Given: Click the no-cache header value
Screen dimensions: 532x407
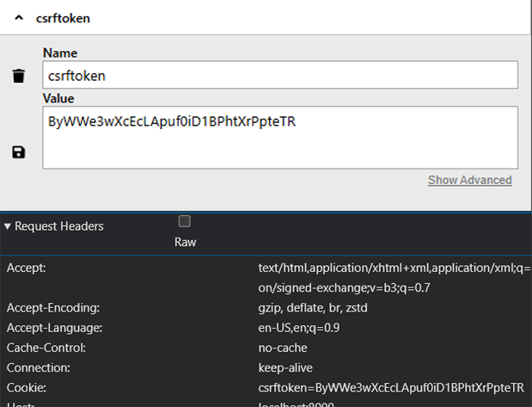Looking at the screenshot, I should pyautogui.click(x=283, y=348).
